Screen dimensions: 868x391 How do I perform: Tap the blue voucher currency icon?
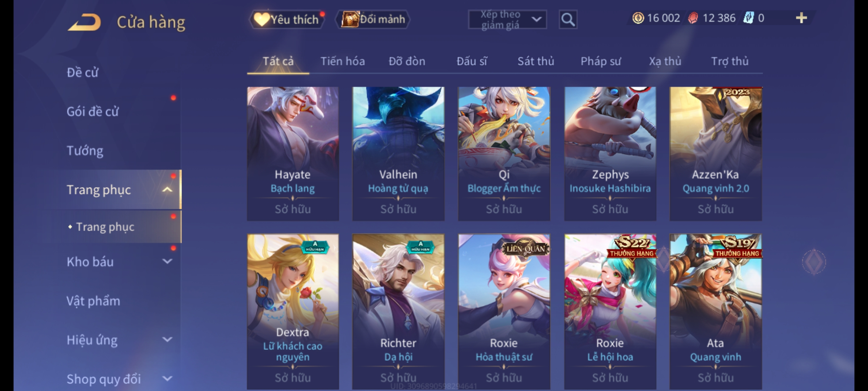point(748,18)
